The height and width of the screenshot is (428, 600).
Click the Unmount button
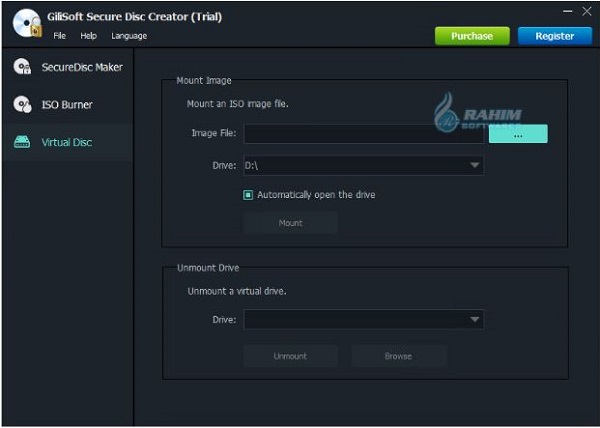pyautogui.click(x=290, y=356)
